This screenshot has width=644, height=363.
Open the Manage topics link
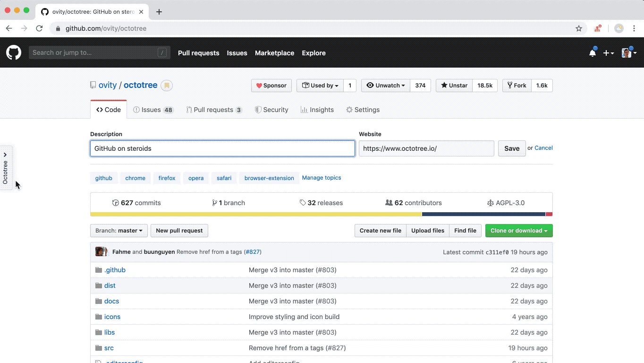click(322, 178)
